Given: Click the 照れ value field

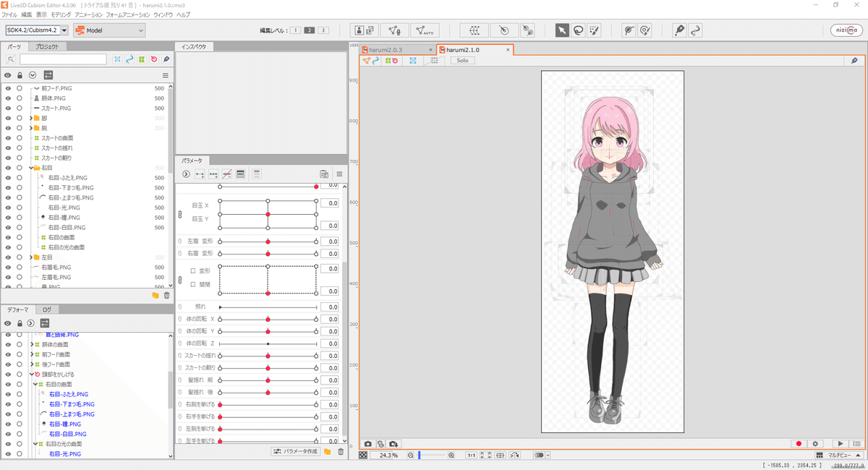Looking at the screenshot, I should tap(330, 307).
